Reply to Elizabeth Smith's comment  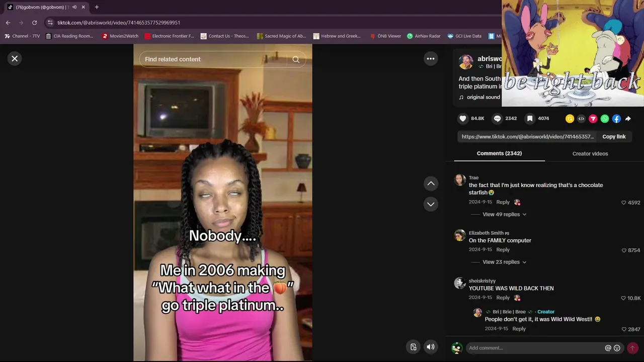tap(503, 250)
